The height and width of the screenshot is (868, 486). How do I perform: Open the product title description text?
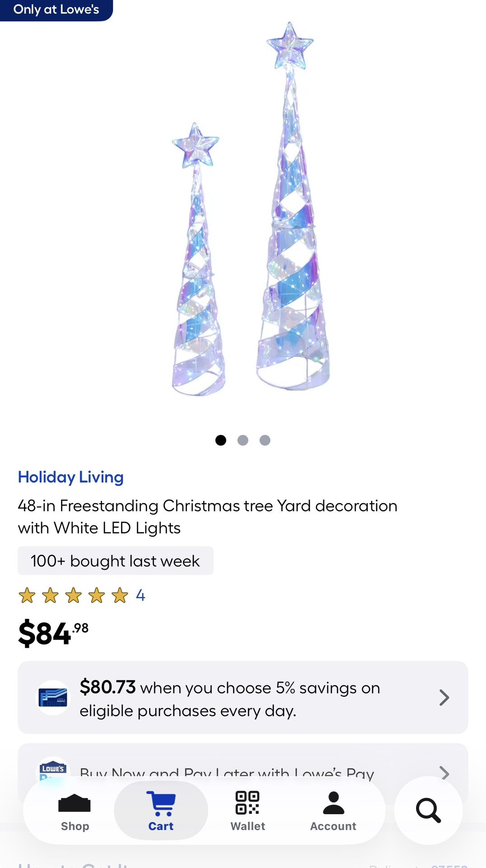[x=207, y=517]
